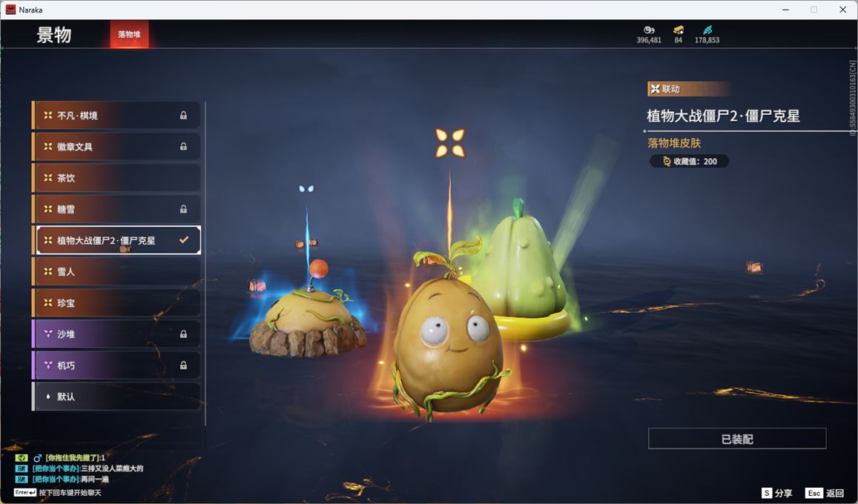
Task: Click the silver coin currency icon
Action: 649,30
